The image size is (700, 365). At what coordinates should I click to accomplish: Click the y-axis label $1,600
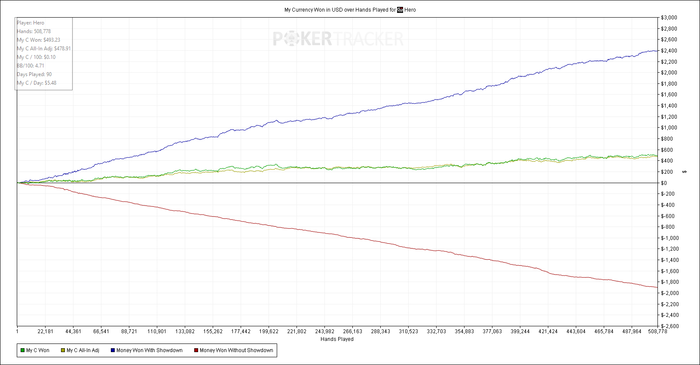click(x=669, y=95)
